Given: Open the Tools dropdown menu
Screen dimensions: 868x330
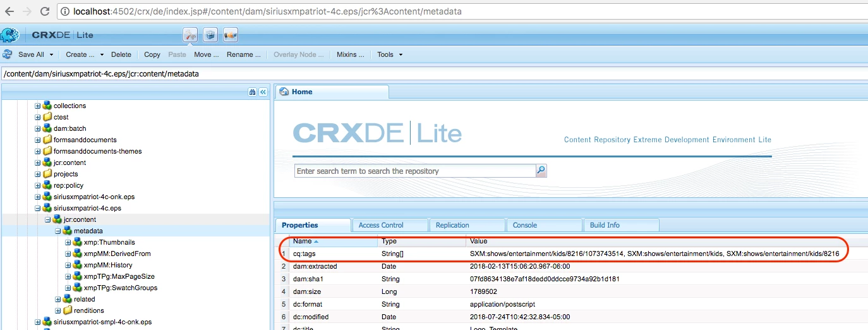Looking at the screenshot, I should click(x=390, y=54).
